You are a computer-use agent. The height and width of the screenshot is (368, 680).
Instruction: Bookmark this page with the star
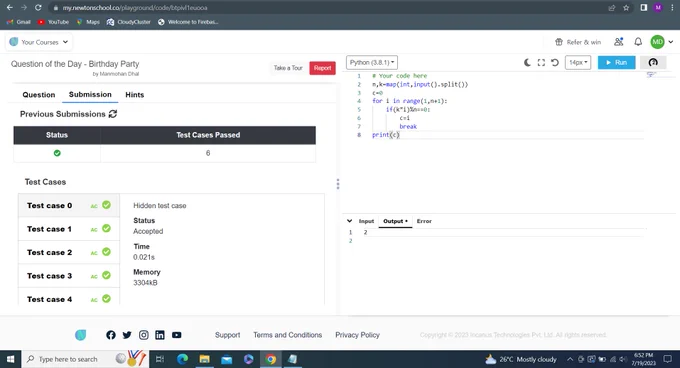tap(626, 7)
